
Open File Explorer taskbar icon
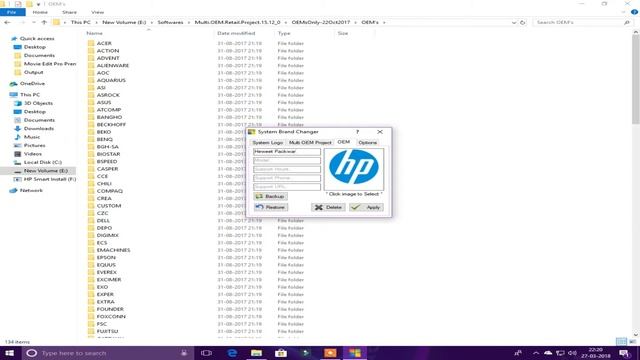point(256,353)
